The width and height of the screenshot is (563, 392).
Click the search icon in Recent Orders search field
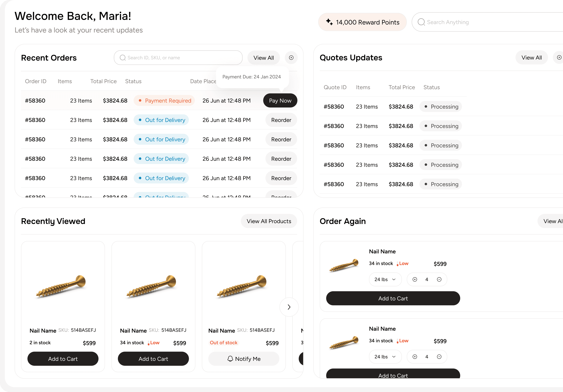coord(123,58)
